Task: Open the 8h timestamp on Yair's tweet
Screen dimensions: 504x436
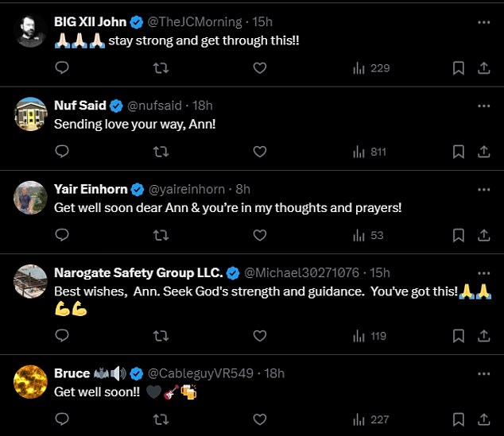Action: click(243, 190)
